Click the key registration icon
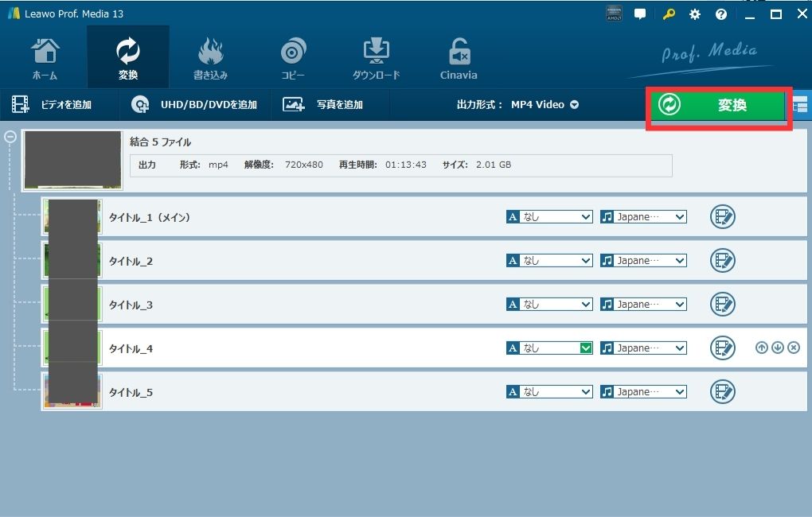812x517 pixels. coord(669,14)
